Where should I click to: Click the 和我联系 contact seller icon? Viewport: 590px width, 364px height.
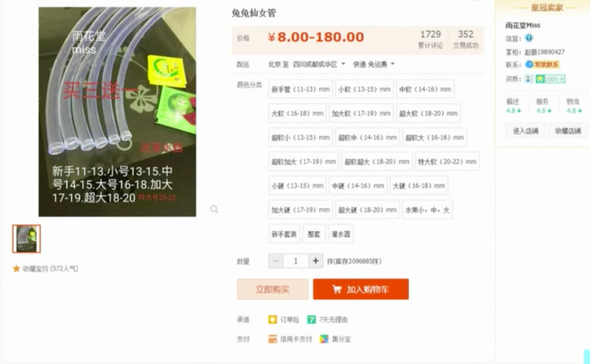[x=542, y=65]
